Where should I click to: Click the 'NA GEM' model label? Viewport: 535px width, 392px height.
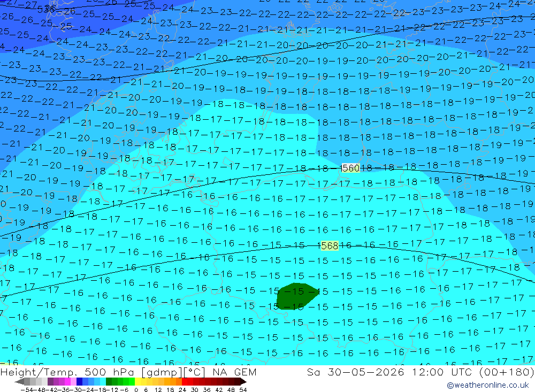tap(234, 372)
